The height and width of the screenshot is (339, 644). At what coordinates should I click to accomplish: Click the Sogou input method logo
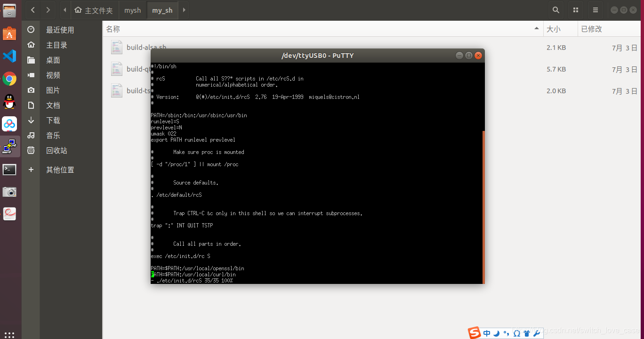point(474,333)
